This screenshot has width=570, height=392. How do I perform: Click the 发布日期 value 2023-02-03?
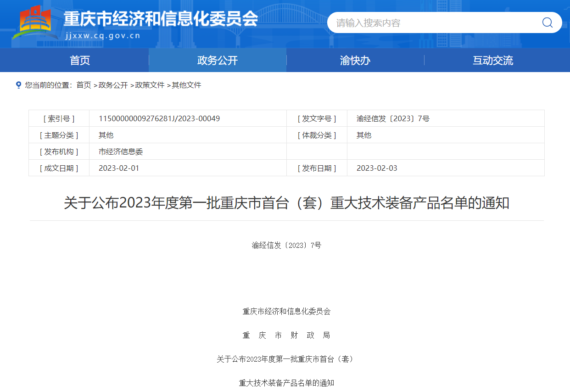[377, 168]
